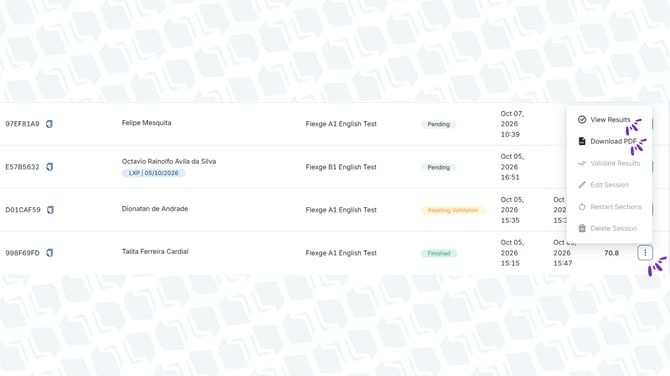Select the name Talita Ferreira Cardial

[155, 252]
